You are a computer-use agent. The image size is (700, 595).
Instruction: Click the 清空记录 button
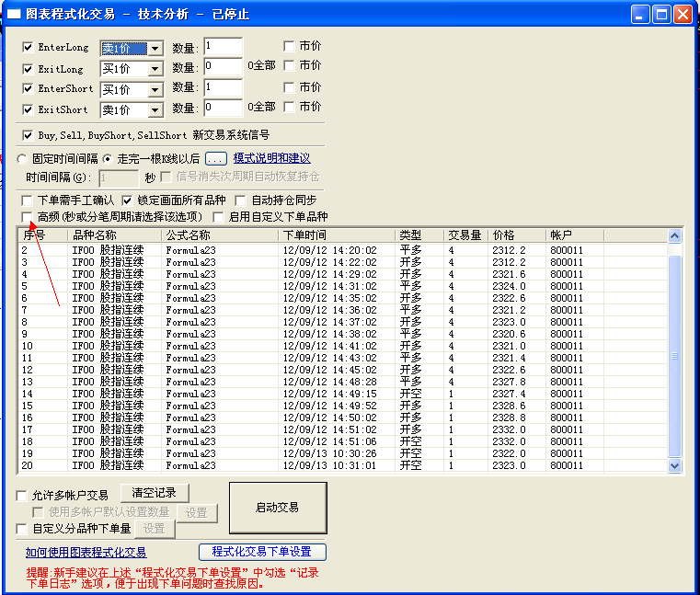155,494
